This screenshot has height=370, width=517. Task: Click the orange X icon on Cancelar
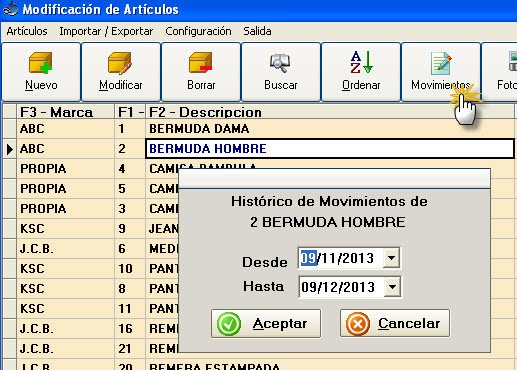pyautogui.click(x=358, y=324)
